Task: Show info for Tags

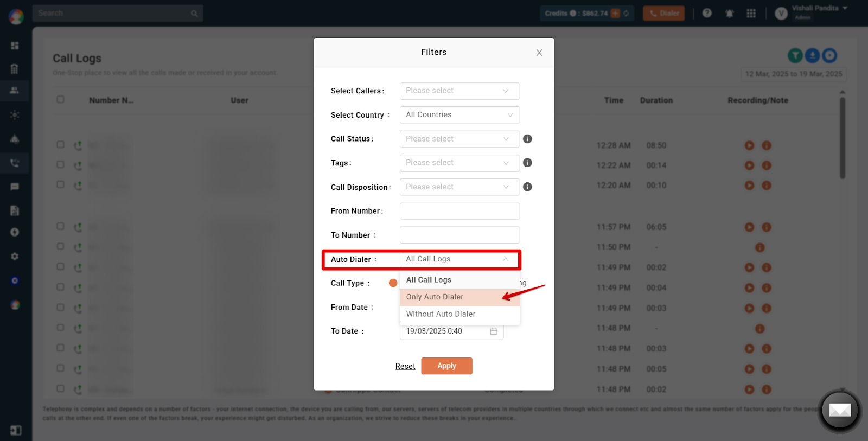Action: pos(527,163)
